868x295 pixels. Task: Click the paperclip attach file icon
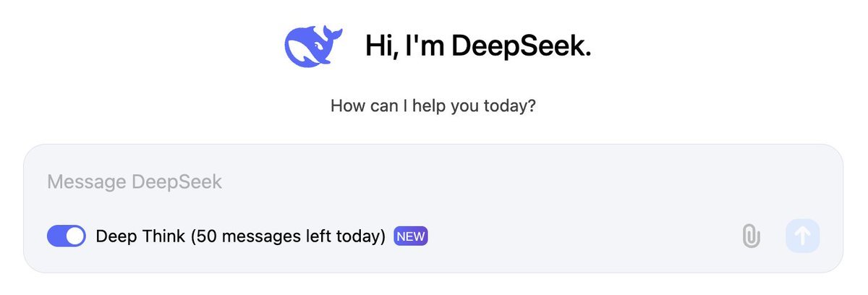coord(751,236)
